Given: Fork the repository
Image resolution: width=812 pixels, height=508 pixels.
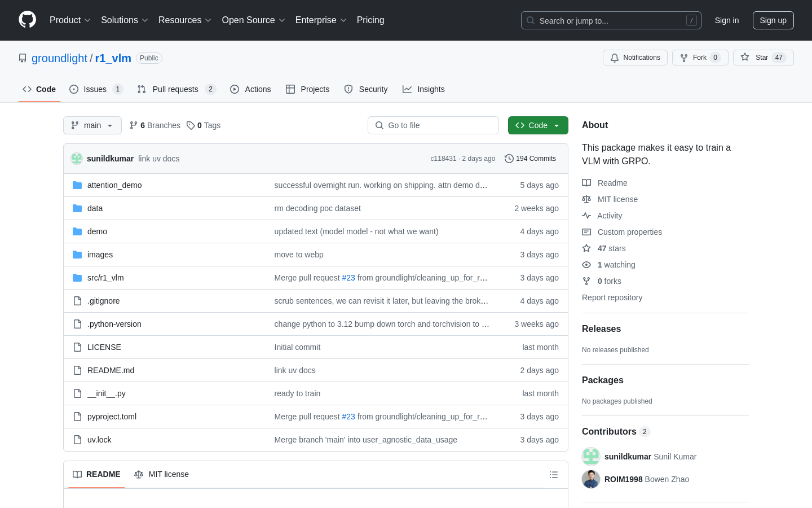Looking at the screenshot, I should [x=700, y=58].
